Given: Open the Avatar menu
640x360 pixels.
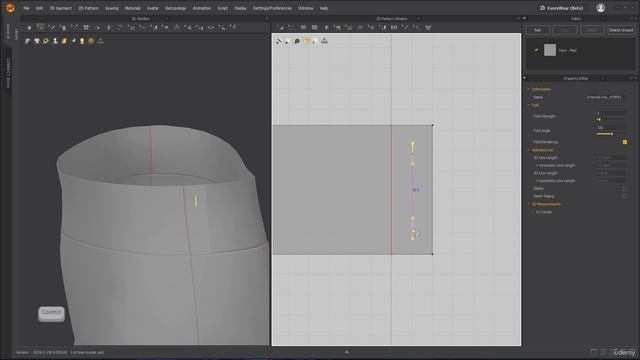Looking at the screenshot, I should (153, 8).
